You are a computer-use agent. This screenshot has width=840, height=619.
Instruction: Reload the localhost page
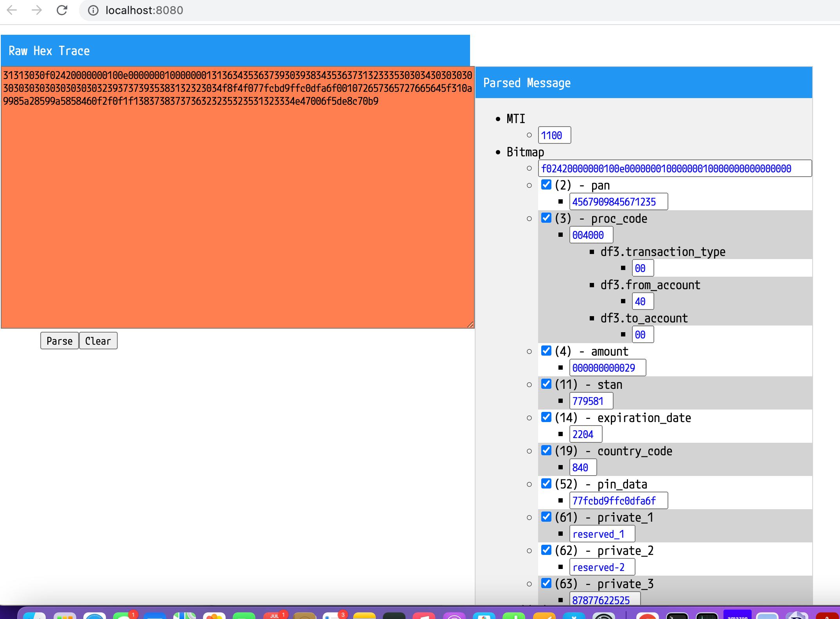62,10
